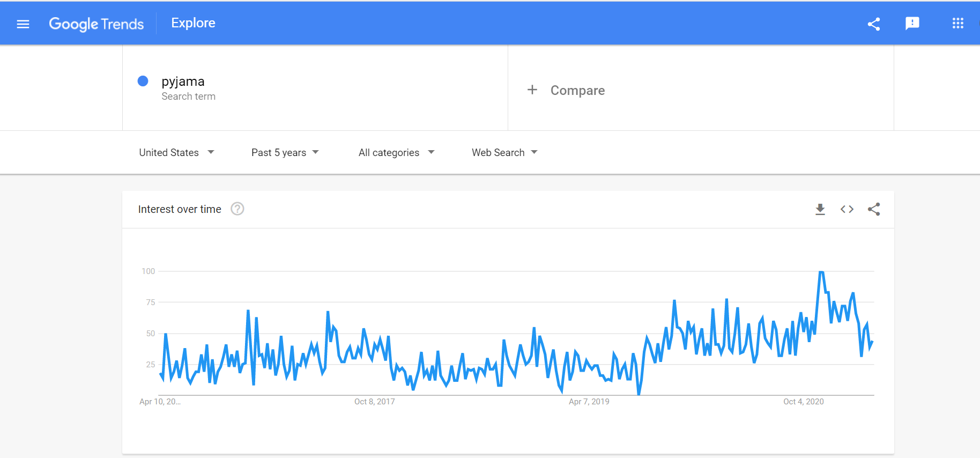Expand the All categories dropdown
980x458 pixels.
pos(396,153)
